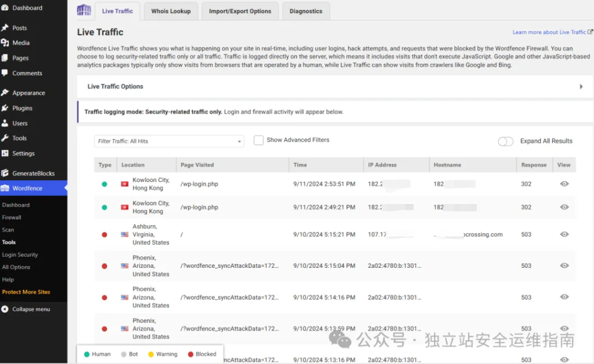Image resolution: width=594 pixels, height=364 pixels.
Task: Click the US flag in the 5:14:16 PM row
Action: pyautogui.click(x=124, y=297)
